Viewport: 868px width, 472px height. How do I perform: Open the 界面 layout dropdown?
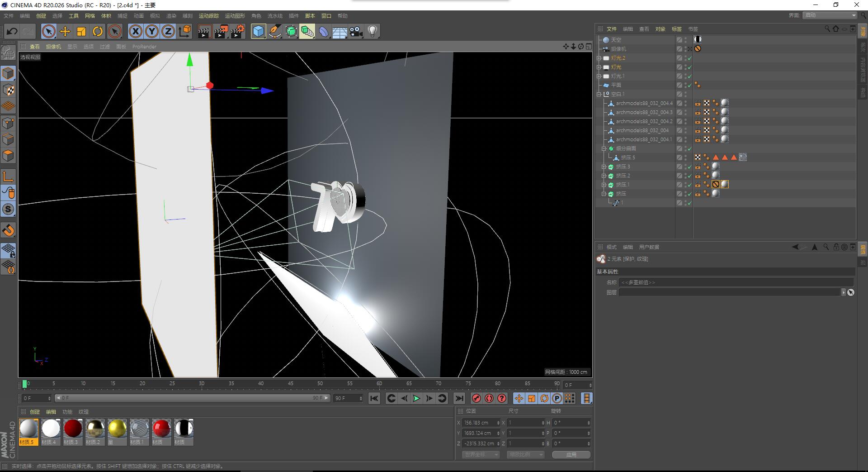[830, 15]
